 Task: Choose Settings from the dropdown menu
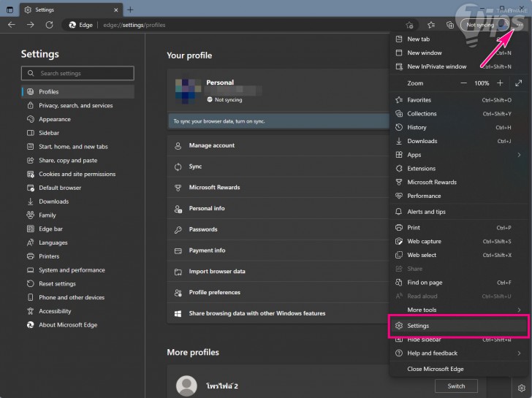[459, 326]
